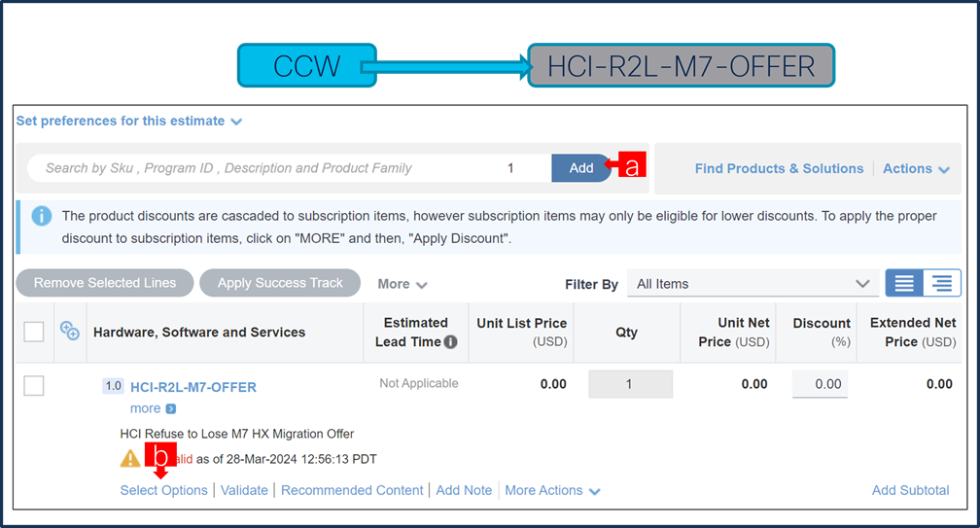Image resolution: width=980 pixels, height=528 pixels.
Task: Click the Discount field showing 0.00
Action: (x=821, y=384)
